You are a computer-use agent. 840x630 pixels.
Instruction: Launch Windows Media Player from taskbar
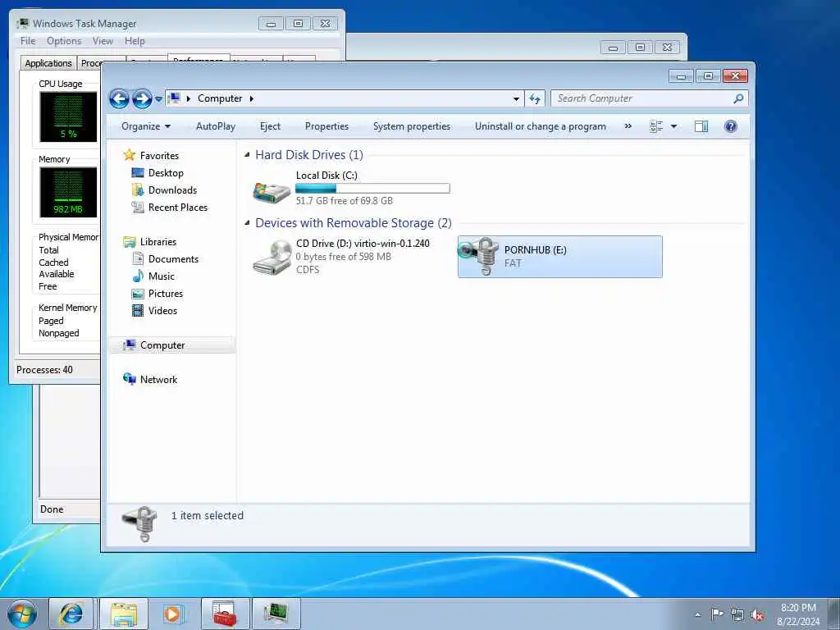pos(173,614)
